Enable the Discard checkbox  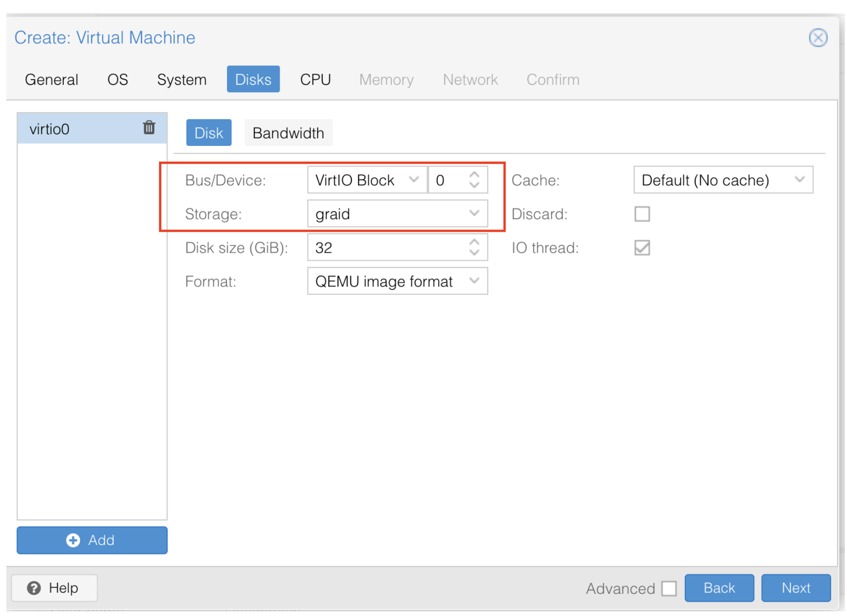pyautogui.click(x=642, y=214)
